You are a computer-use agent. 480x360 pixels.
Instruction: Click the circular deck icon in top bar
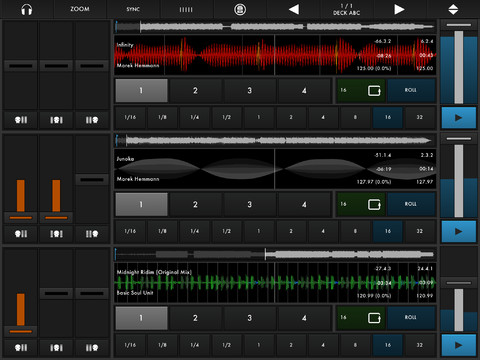click(240, 9)
